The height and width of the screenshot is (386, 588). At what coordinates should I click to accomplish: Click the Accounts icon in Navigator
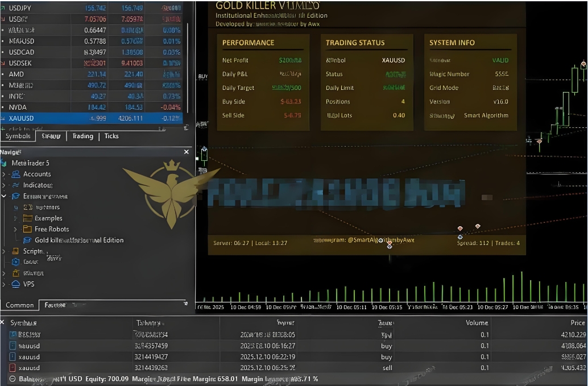(x=16, y=174)
